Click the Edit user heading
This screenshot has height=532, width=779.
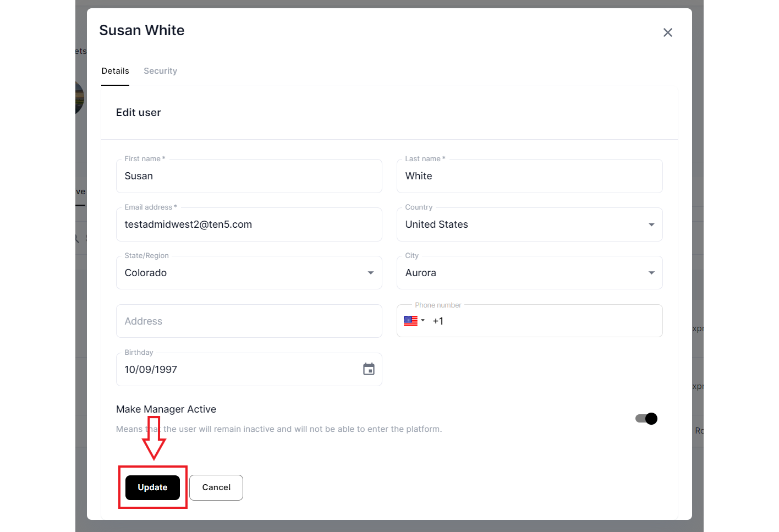click(x=139, y=113)
